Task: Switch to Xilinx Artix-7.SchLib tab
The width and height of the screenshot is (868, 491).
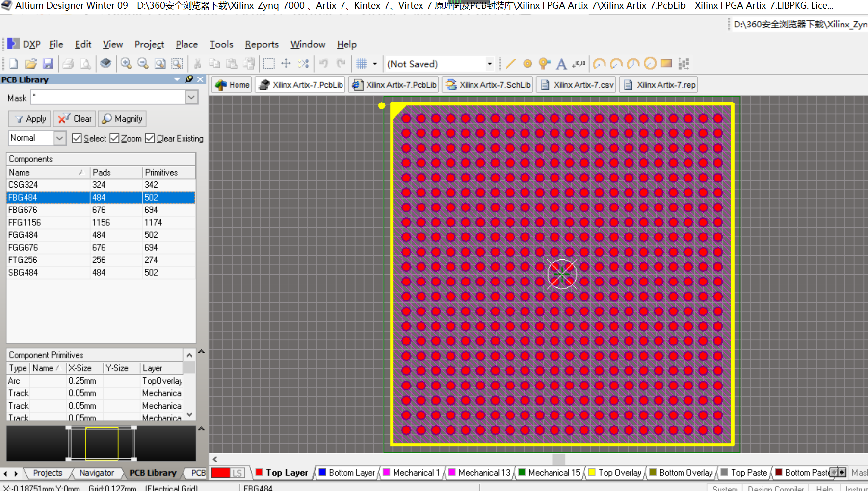Action: pyautogui.click(x=488, y=85)
